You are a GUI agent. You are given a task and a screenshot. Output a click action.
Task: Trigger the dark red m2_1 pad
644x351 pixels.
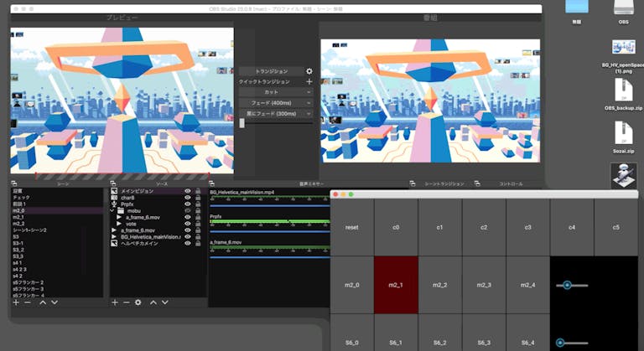[396, 285]
